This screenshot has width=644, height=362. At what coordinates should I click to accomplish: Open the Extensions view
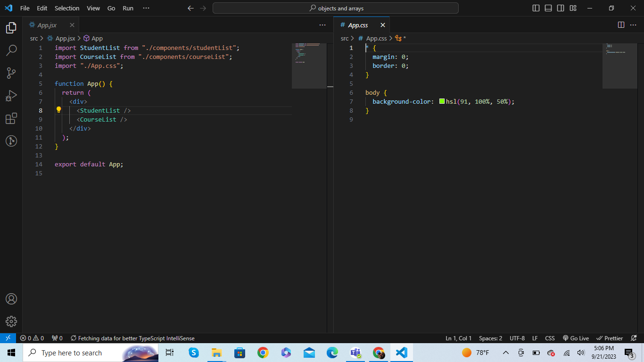(11, 118)
